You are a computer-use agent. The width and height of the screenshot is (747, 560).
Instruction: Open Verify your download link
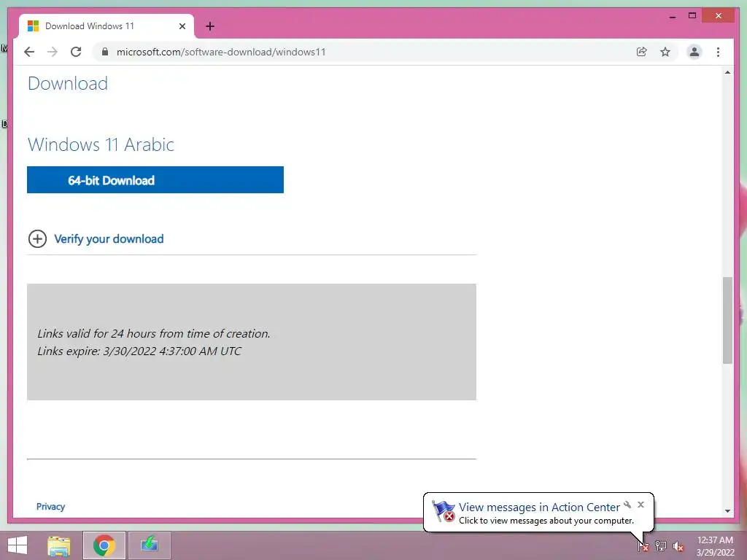pos(109,238)
